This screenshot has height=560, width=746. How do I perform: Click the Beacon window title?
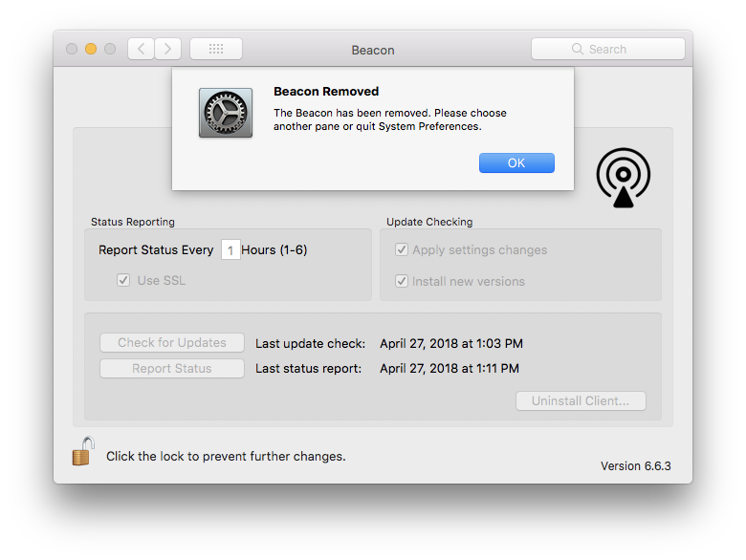tap(373, 50)
